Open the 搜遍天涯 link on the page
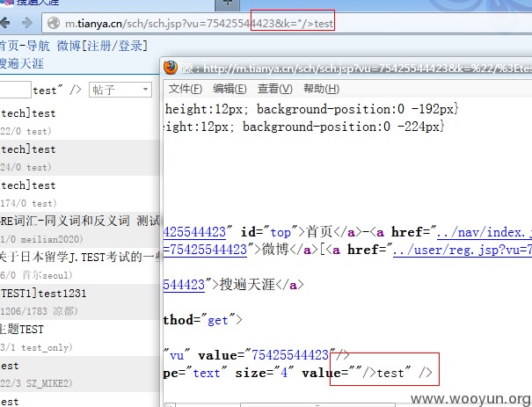 tap(22, 63)
